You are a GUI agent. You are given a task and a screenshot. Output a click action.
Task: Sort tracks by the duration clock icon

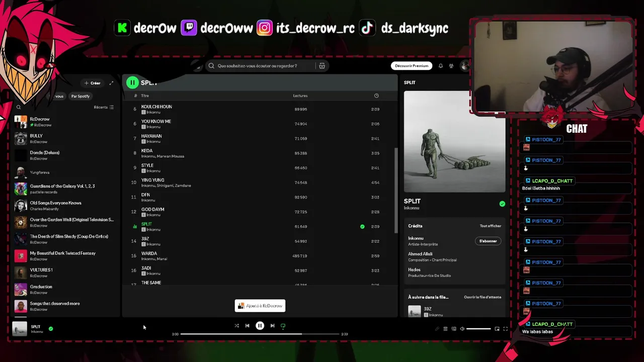coord(376,96)
